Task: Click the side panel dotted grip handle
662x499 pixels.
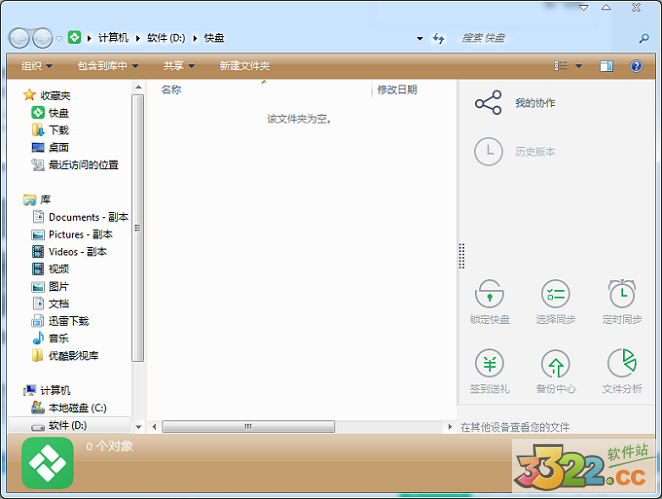Action: point(462,256)
